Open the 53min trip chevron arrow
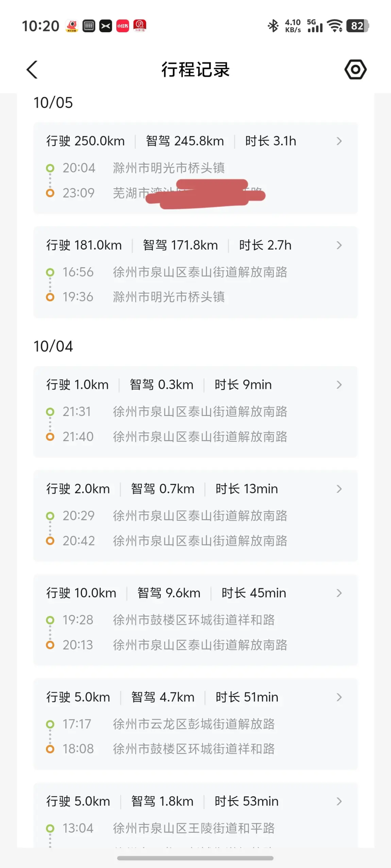Screen dimensions: 391x868 (x=339, y=801)
